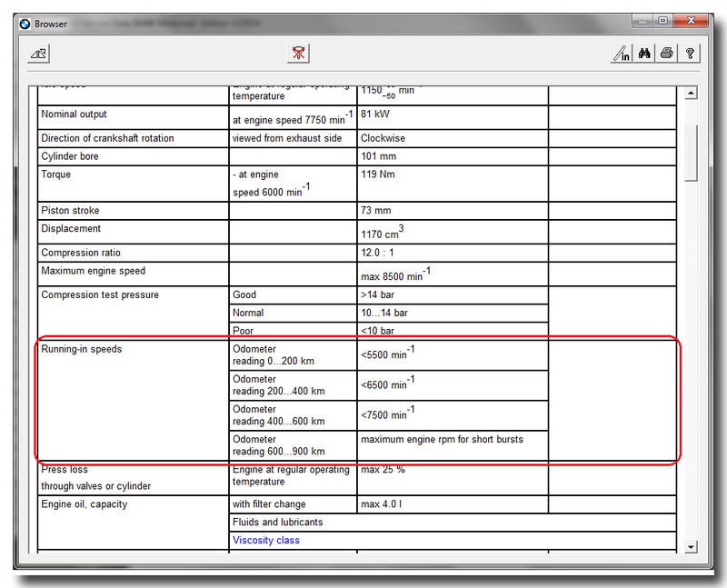Minimize the Browser window

[x=642, y=21]
